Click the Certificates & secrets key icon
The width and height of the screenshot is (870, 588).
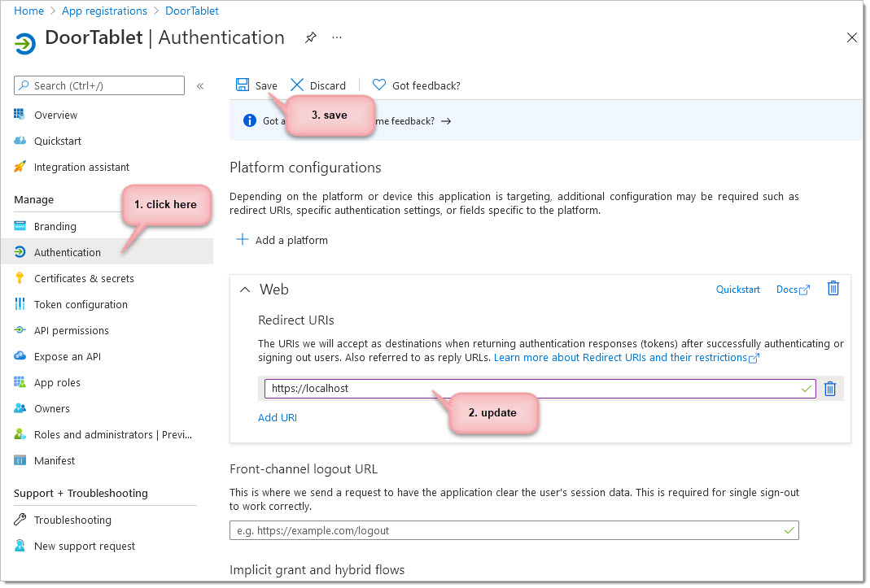20,278
